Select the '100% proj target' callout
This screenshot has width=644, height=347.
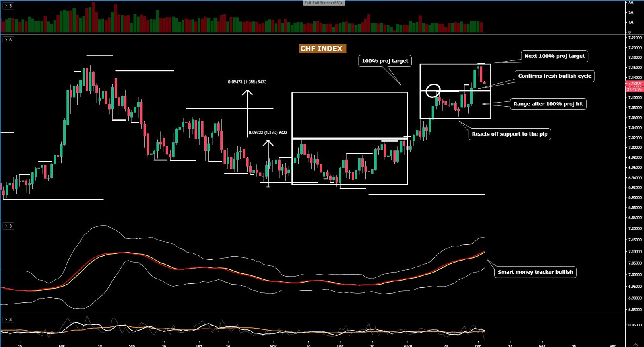point(385,61)
